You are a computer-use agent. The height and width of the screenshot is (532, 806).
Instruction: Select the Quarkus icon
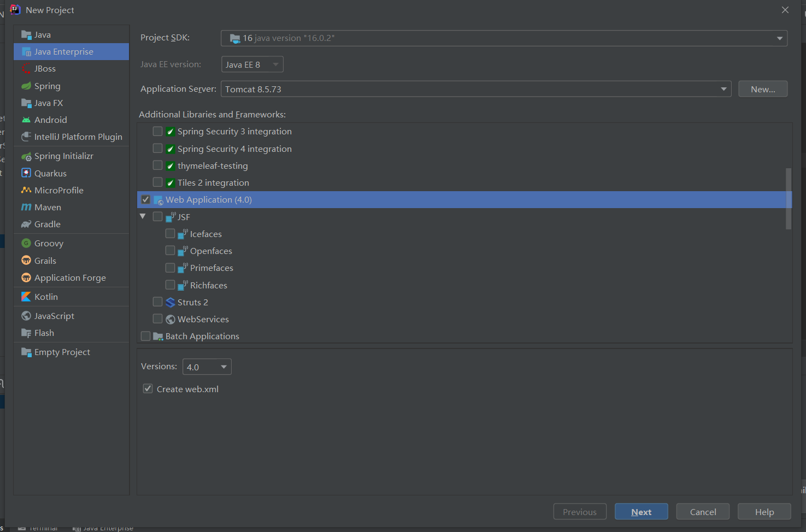coord(26,173)
